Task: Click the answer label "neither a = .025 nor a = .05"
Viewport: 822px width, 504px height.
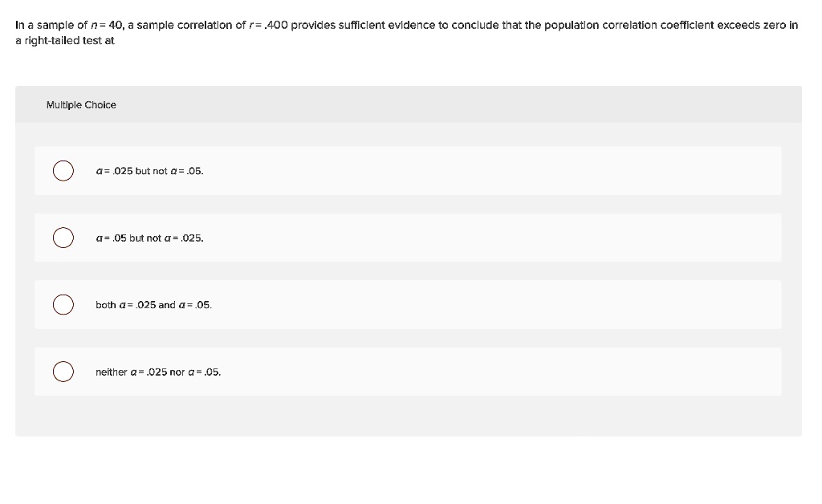Action: click(158, 372)
